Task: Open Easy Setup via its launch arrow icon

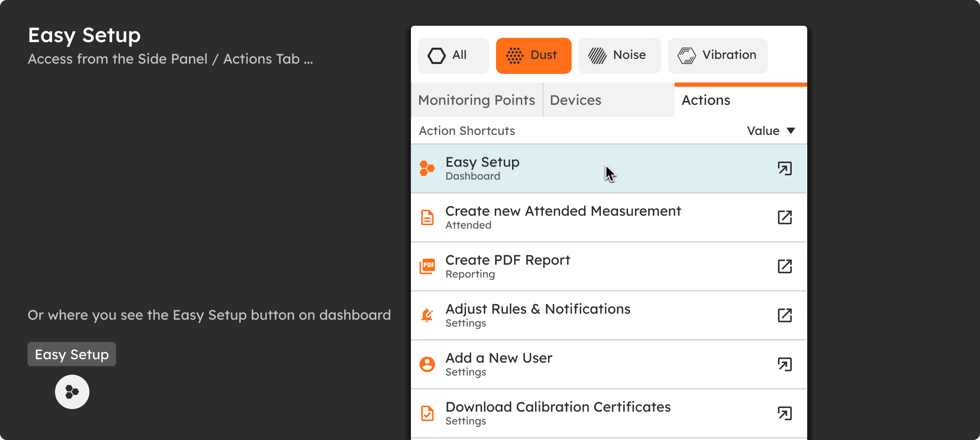Action: point(785,168)
